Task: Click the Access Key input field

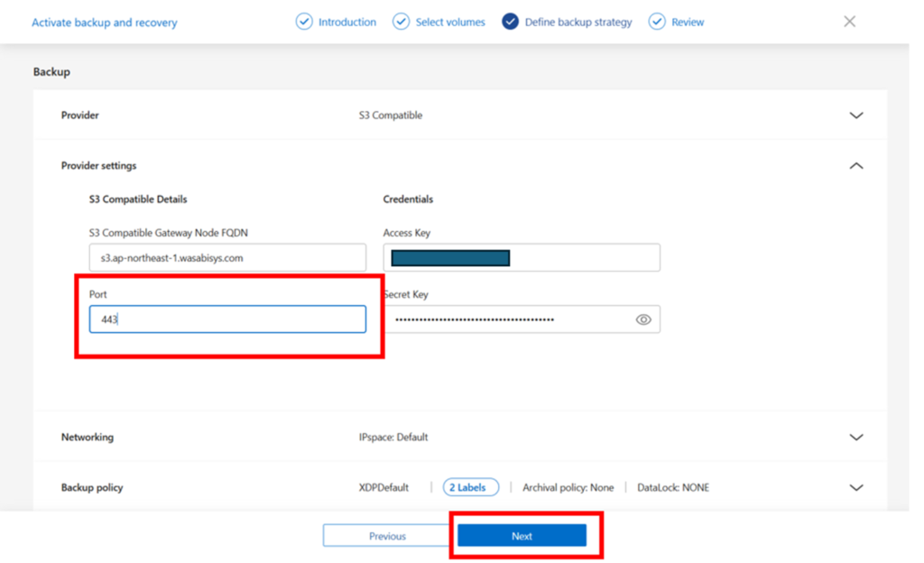Action: [x=522, y=258]
